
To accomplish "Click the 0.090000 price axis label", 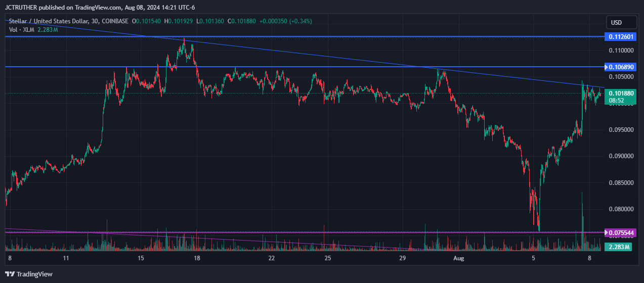I will pyautogui.click(x=621, y=156).
